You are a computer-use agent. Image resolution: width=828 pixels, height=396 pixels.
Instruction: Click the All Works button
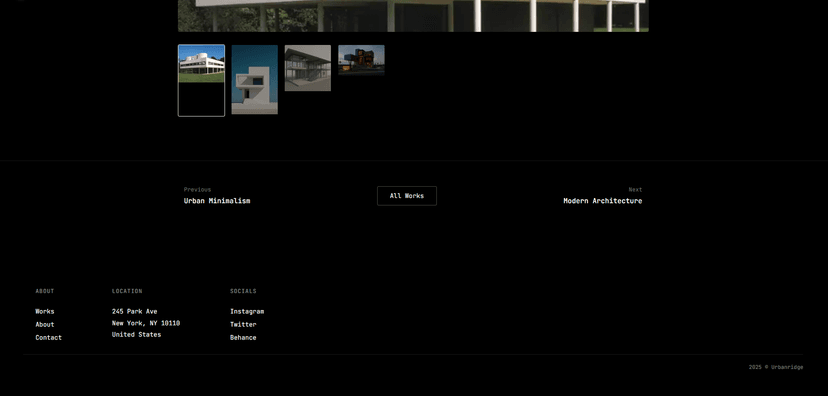point(407,196)
